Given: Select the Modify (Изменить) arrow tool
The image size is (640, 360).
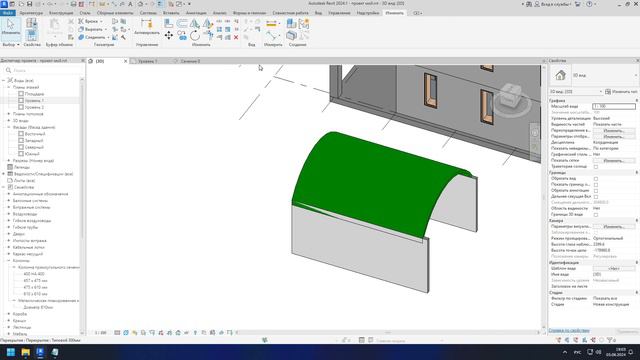Looking at the screenshot, I should (x=11, y=27).
